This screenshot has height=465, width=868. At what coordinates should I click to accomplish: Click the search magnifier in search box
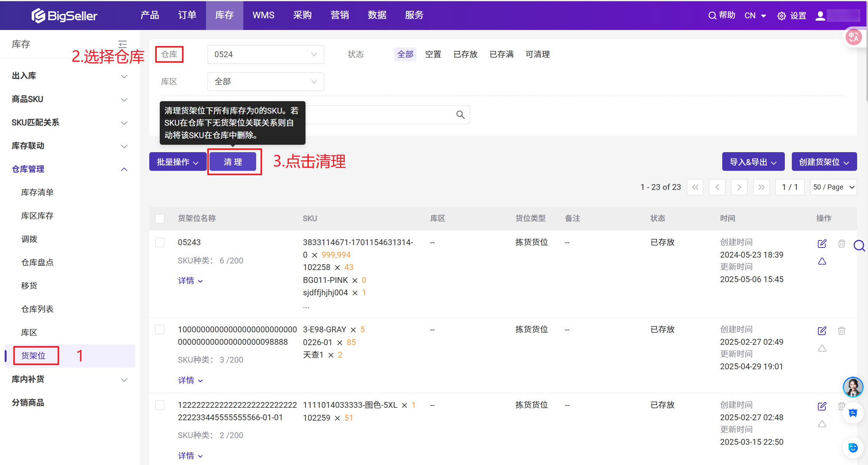click(460, 115)
